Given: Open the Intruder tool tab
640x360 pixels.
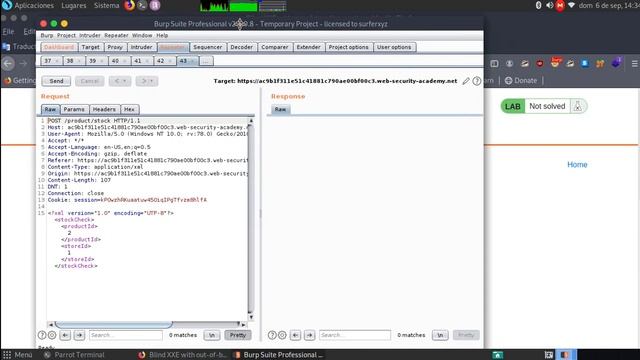Looking at the screenshot, I should (141, 47).
